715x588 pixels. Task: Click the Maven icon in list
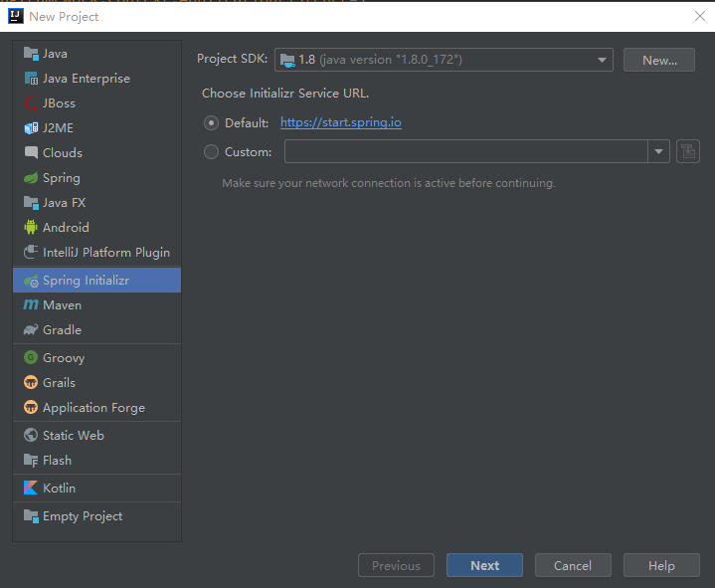tap(31, 305)
